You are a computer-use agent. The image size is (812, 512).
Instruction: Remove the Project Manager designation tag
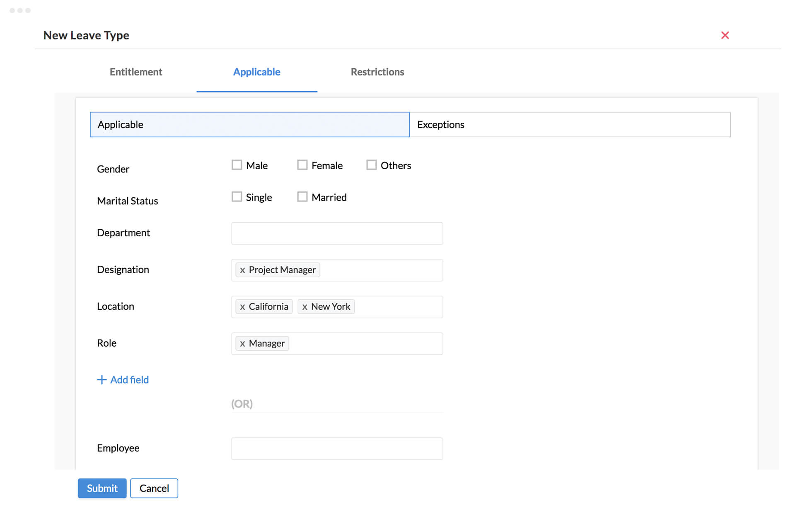[x=242, y=269]
